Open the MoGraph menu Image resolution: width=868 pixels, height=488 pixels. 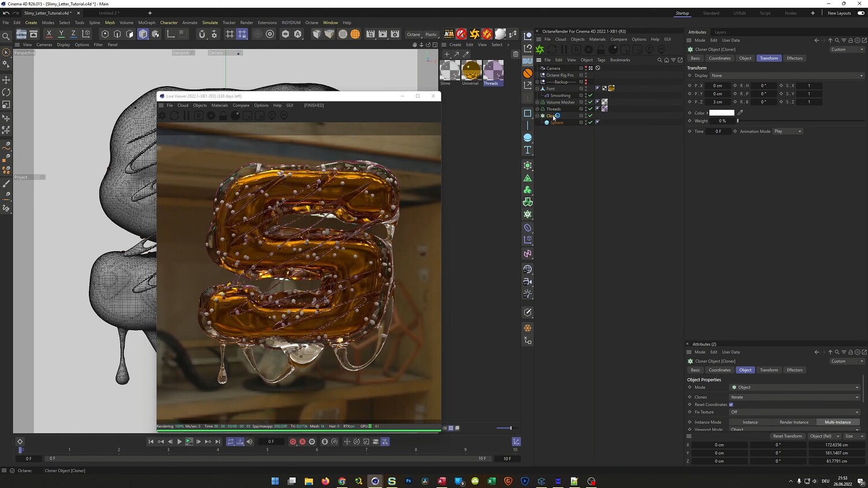(x=147, y=23)
